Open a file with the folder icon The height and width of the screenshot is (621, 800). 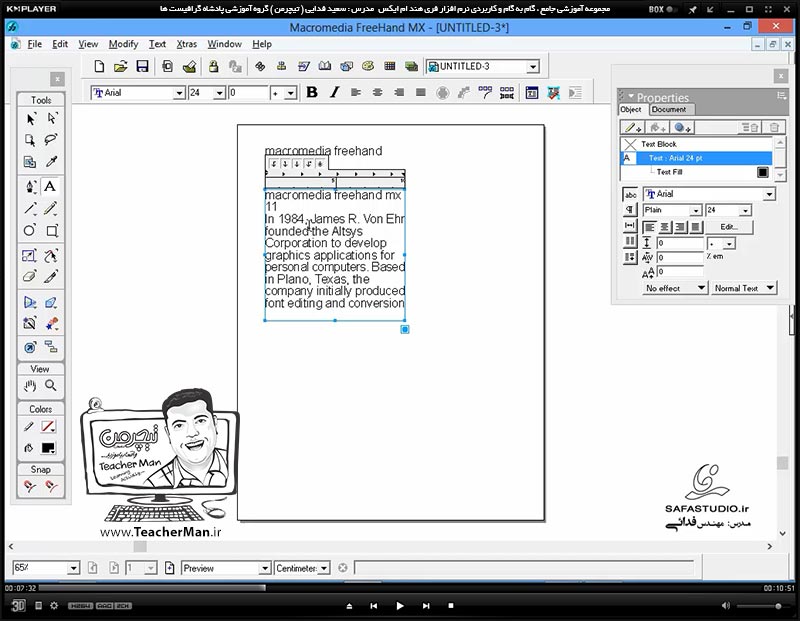click(120, 66)
